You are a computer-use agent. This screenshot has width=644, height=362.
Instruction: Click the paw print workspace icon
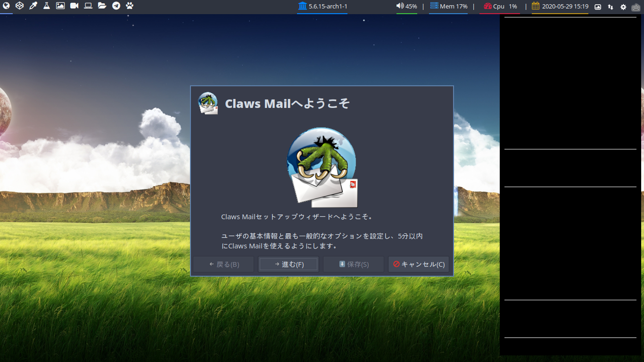[x=130, y=6]
